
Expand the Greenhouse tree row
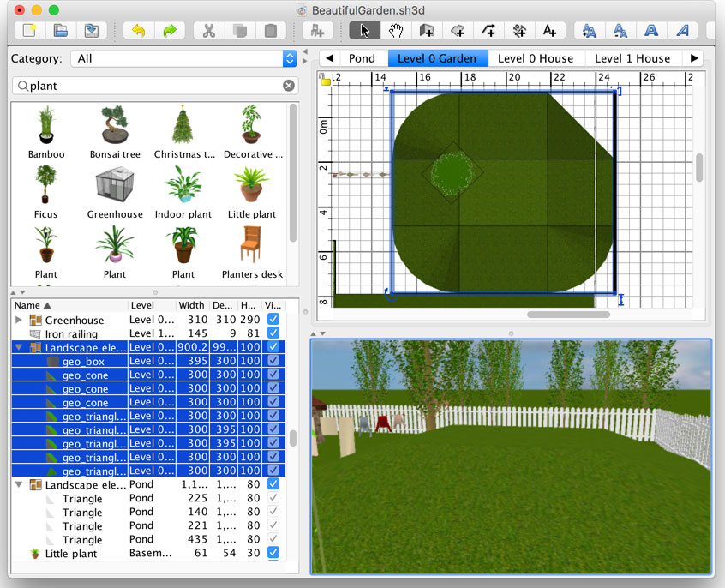20,320
